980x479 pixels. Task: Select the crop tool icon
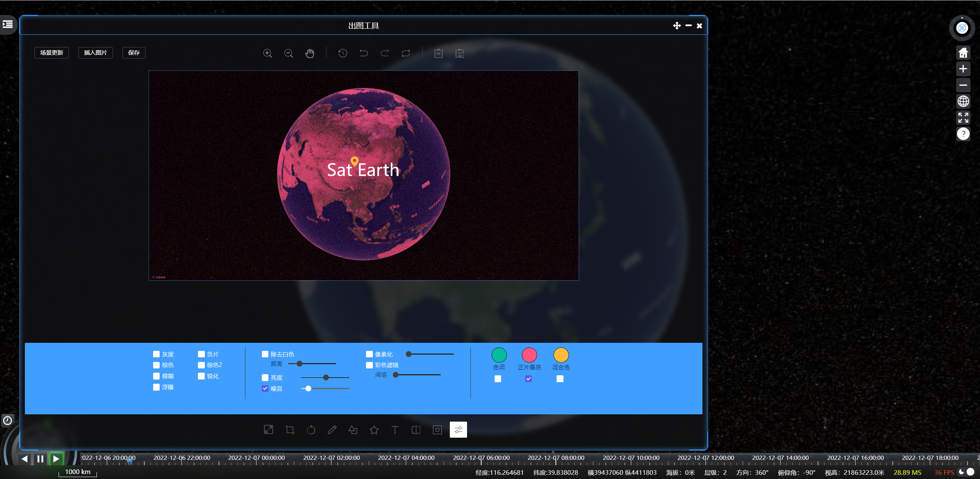(290, 430)
